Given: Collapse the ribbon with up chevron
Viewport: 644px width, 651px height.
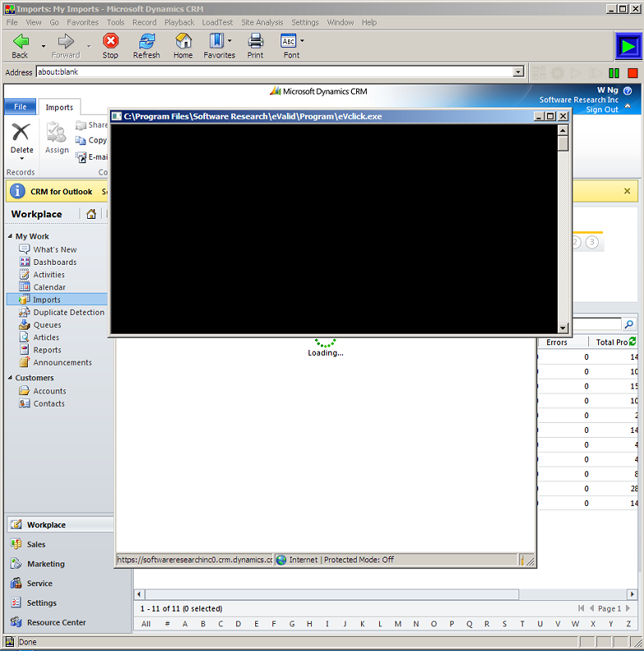Looking at the screenshot, I should click(628, 107).
